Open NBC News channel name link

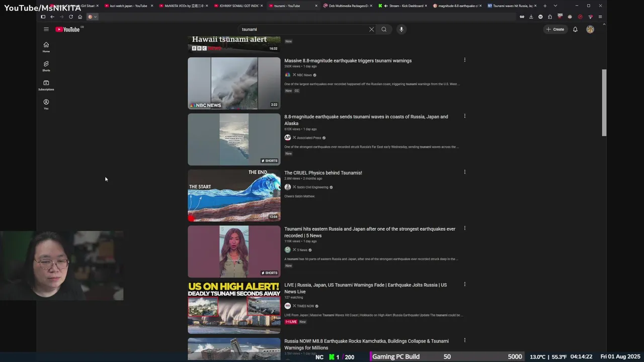304,75
